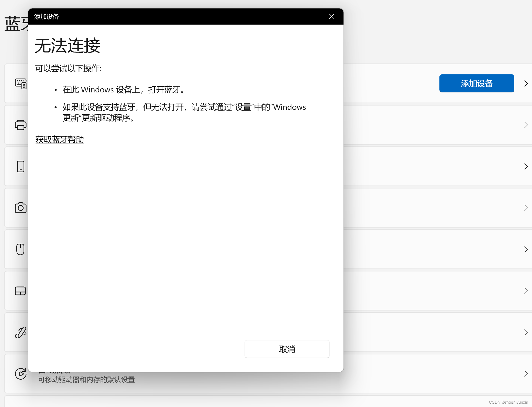Close the 添加设备 dialog with the X
This screenshot has width=532, height=407.
tap(332, 17)
